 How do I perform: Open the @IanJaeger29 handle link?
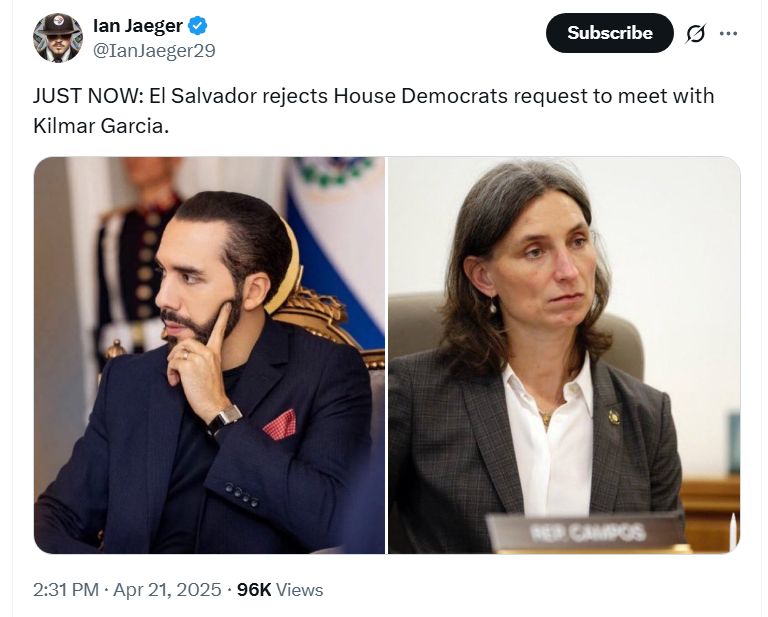(x=154, y=51)
